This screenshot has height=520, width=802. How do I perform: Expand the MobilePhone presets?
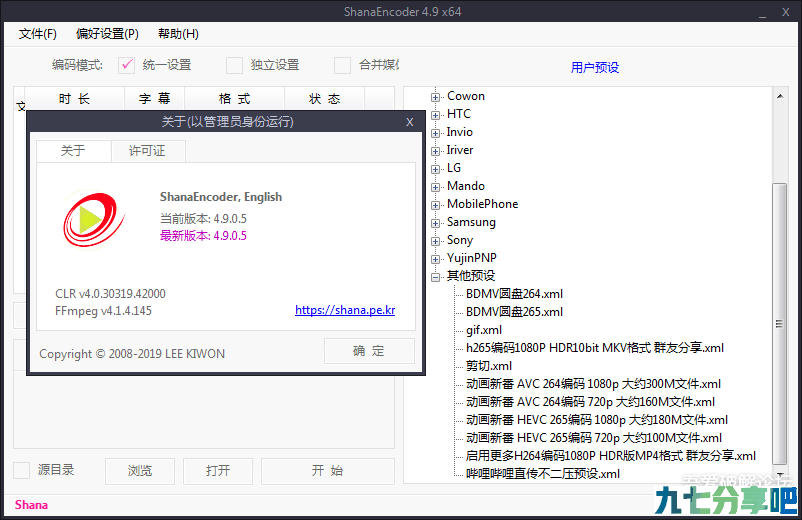click(435, 205)
